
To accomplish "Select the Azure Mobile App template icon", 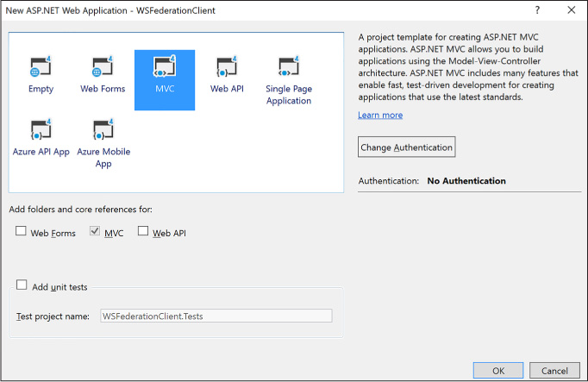I will [x=103, y=129].
